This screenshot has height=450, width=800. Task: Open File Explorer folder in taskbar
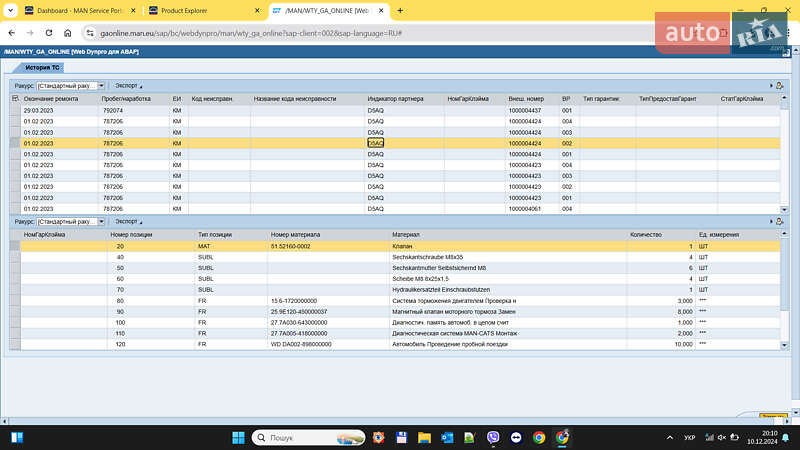pos(424,438)
